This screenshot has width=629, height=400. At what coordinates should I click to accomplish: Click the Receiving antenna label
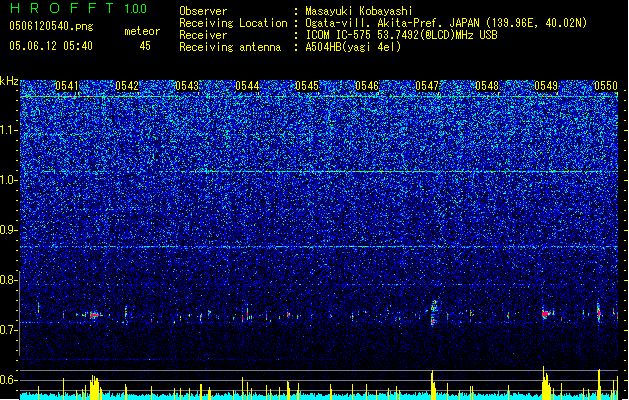click(230, 47)
